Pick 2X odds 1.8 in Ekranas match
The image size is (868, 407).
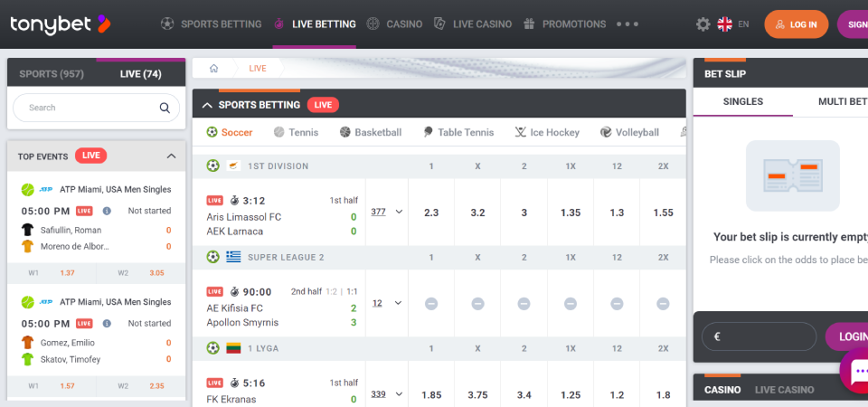(663, 395)
